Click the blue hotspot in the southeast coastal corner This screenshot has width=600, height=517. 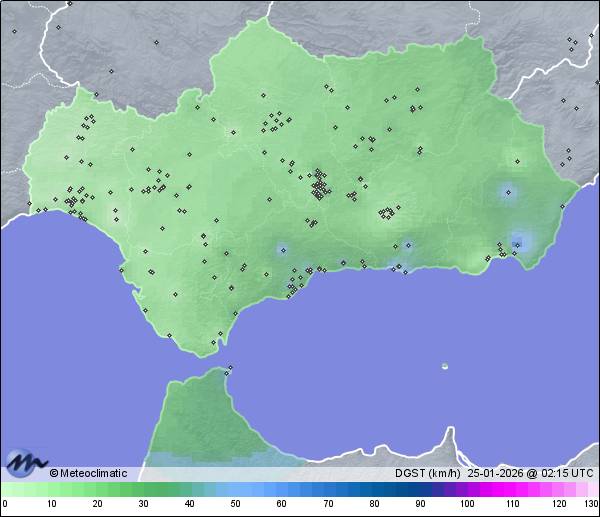click(519, 241)
